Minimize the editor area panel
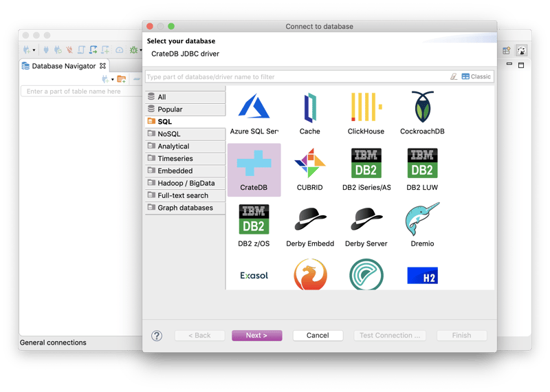The width and height of the screenshot is (550, 392). coord(509,64)
